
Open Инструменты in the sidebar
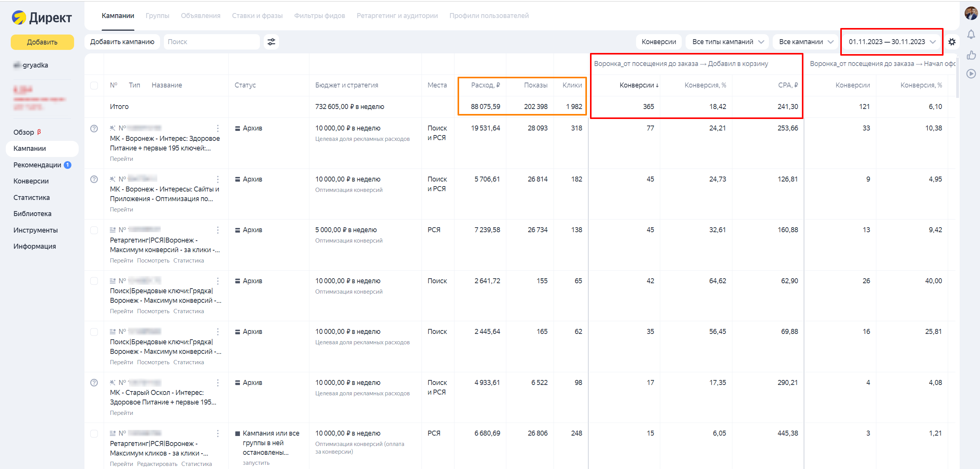pyautogui.click(x=35, y=230)
